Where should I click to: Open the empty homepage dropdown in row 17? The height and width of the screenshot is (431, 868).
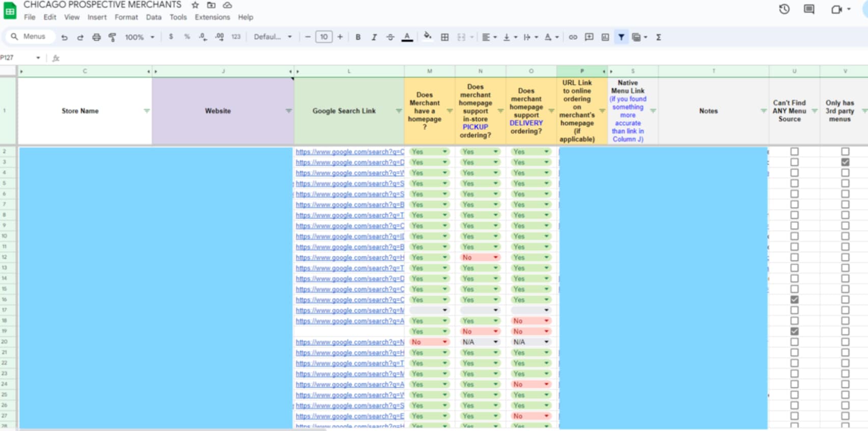tap(429, 310)
